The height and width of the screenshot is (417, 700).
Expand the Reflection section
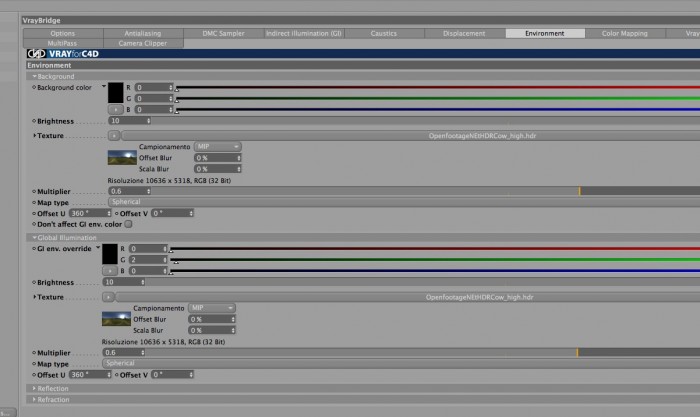[34, 388]
